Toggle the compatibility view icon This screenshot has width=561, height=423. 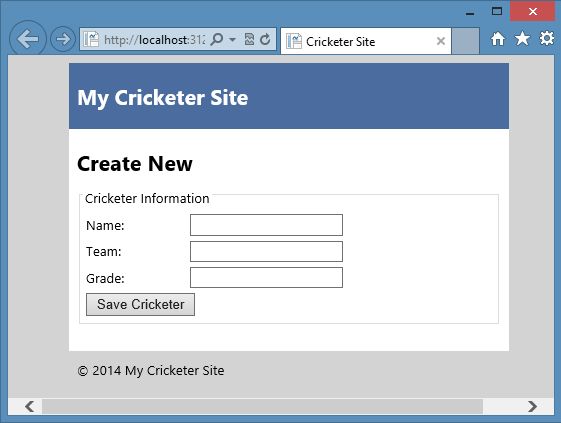pyautogui.click(x=249, y=39)
